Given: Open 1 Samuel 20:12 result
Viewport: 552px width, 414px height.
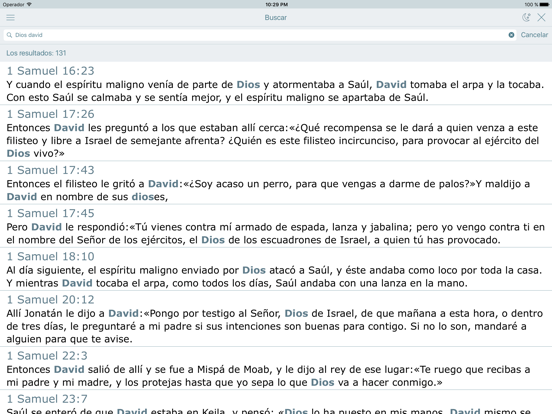Looking at the screenshot, I should (276, 319).
